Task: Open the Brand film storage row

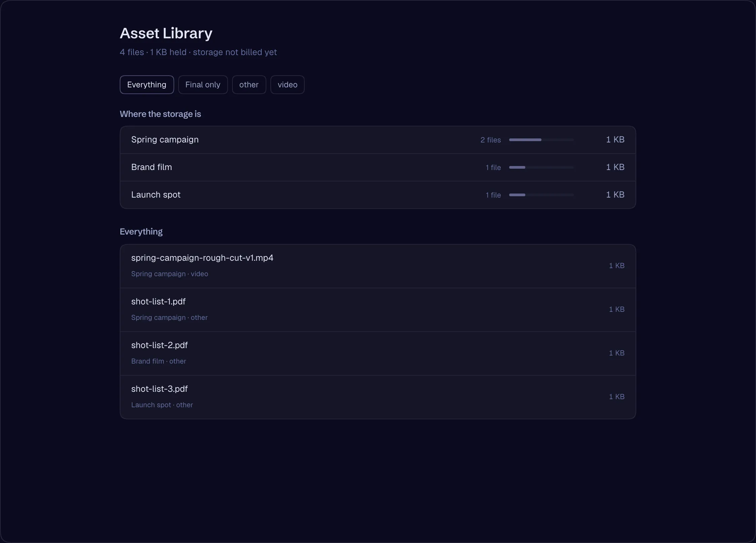Action: (x=378, y=167)
